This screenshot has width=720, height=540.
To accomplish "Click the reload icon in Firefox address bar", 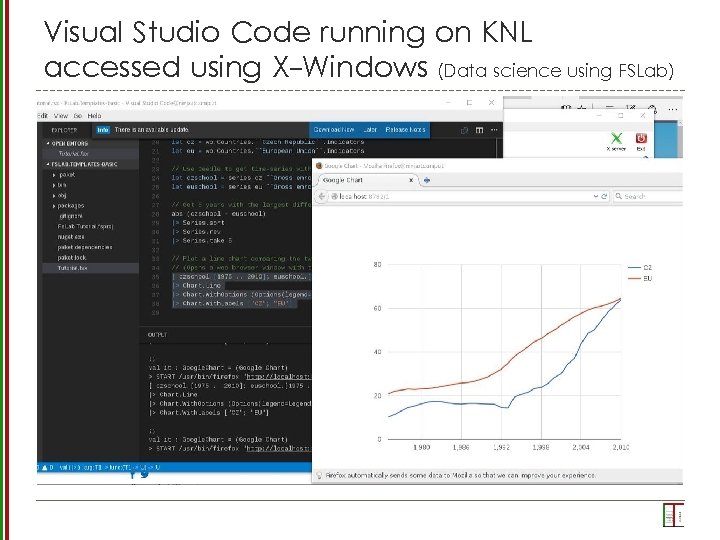I will point(604,196).
